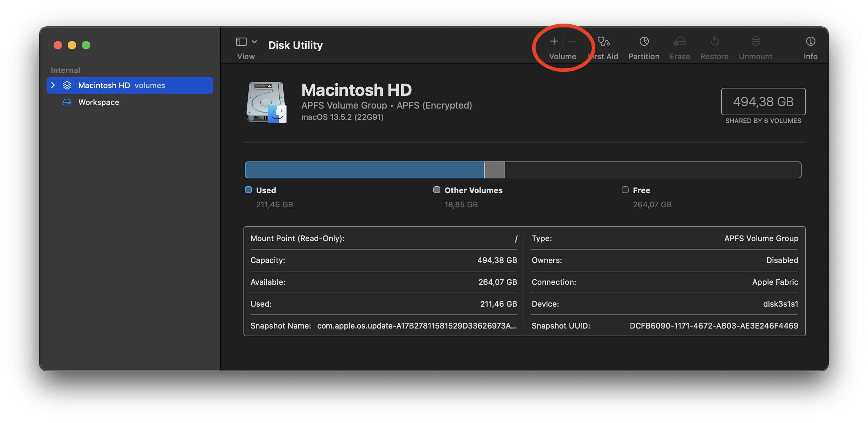This screenshot has height=423, width=868.
Task: Expand Macintosh HD volumes tree
Action: (53, 85)
